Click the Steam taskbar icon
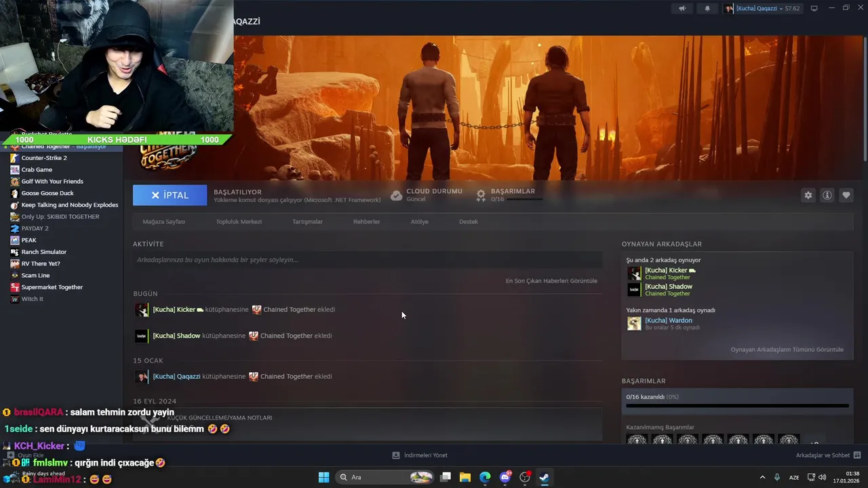 [x=544, y=477]
